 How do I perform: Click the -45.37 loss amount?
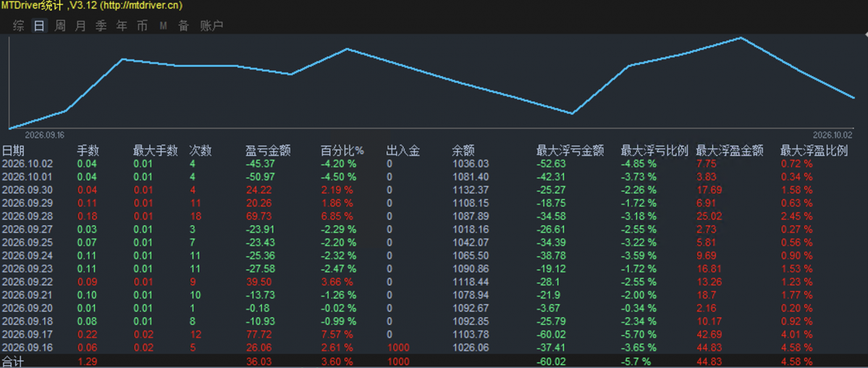258,164
